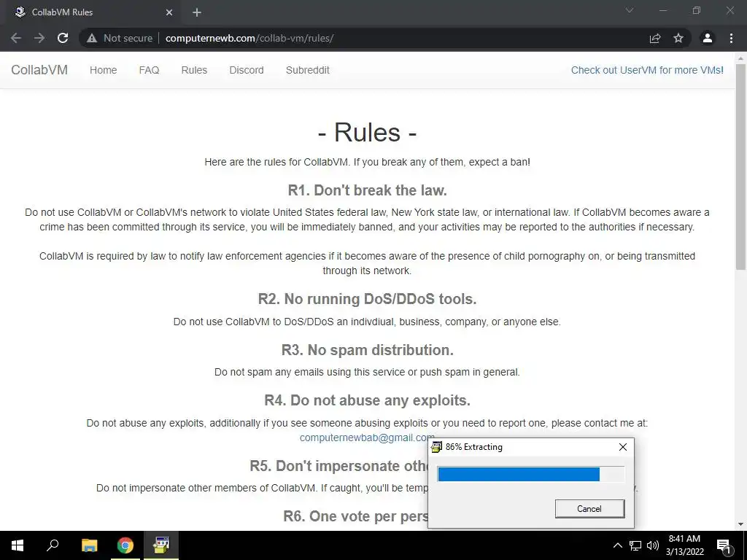Close the CollabVM Rules tab
747x560 pixels.
pos(169,12)
